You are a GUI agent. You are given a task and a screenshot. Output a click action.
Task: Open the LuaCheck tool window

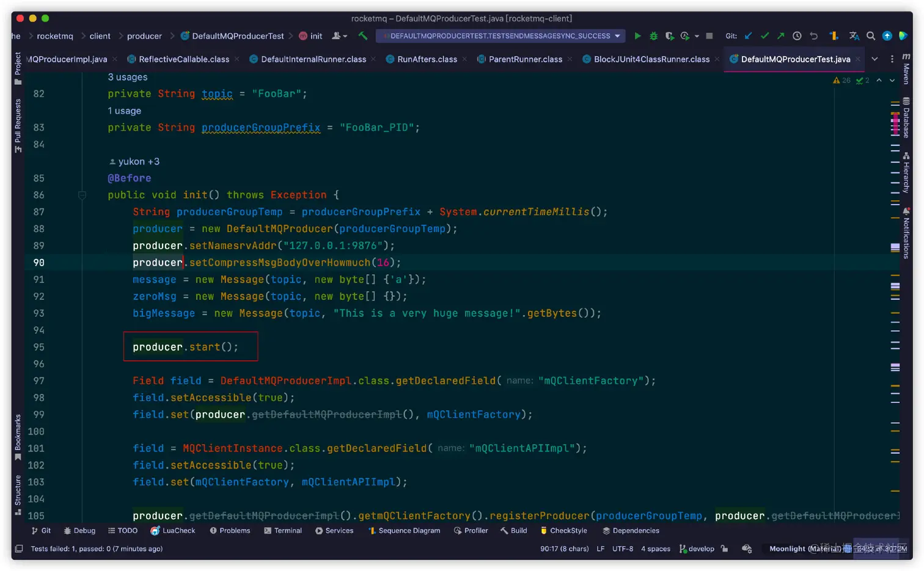173,531
